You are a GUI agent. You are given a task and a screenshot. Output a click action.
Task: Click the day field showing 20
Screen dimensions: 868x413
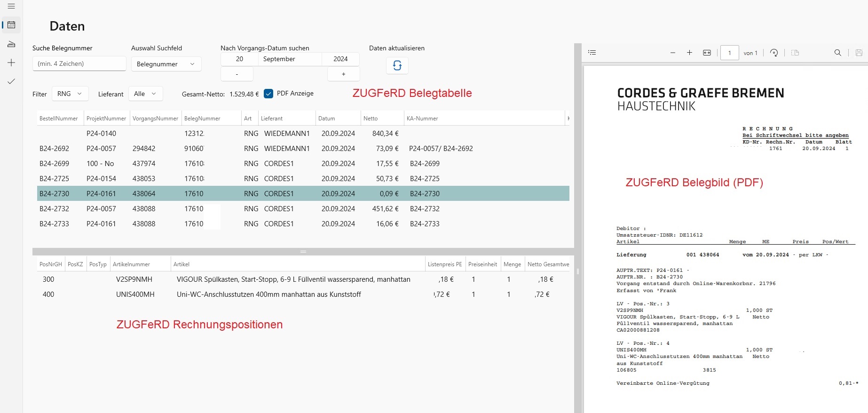(x=239, y=59)
